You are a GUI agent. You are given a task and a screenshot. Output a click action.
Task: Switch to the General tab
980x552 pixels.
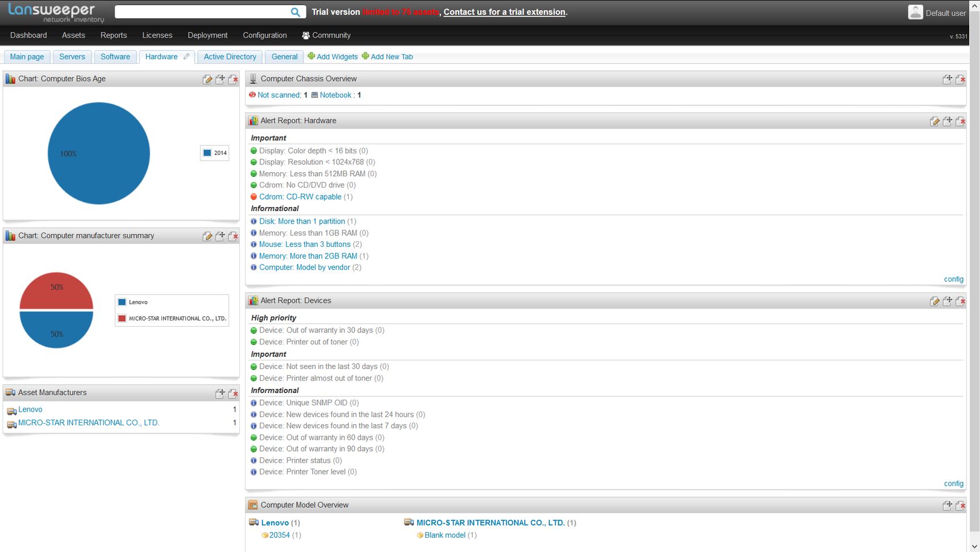point(284,57)
